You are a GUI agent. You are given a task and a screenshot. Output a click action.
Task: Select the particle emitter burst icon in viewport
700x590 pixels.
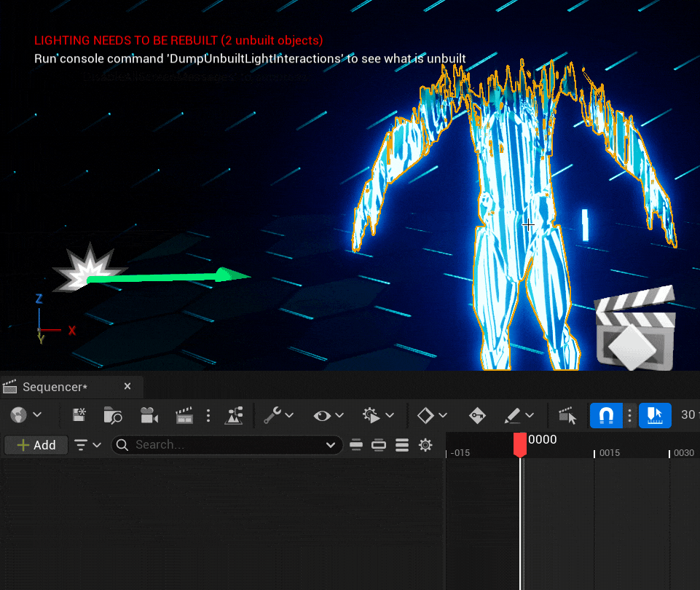point(88,268)
